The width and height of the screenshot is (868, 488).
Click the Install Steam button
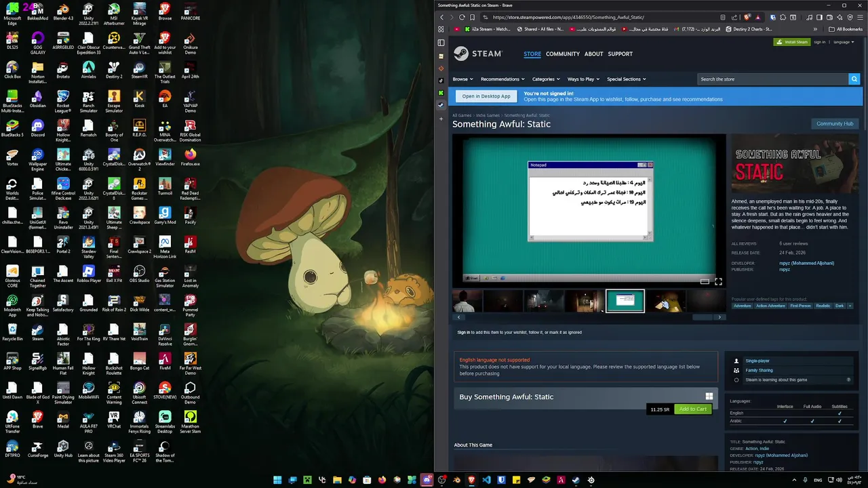pos(792,42)
